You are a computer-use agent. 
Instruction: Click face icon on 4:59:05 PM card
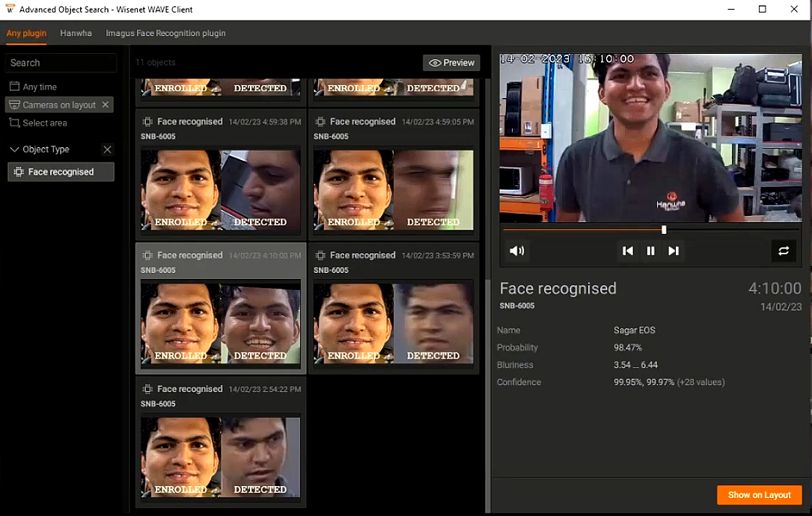click(x=320, y=122)
